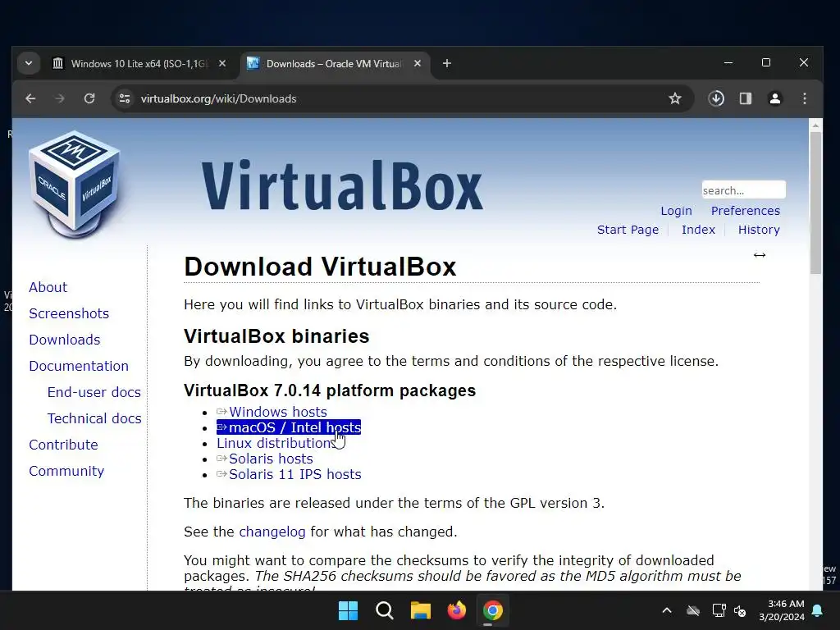Open Documentation in sidebar

[x=79, y=366]
